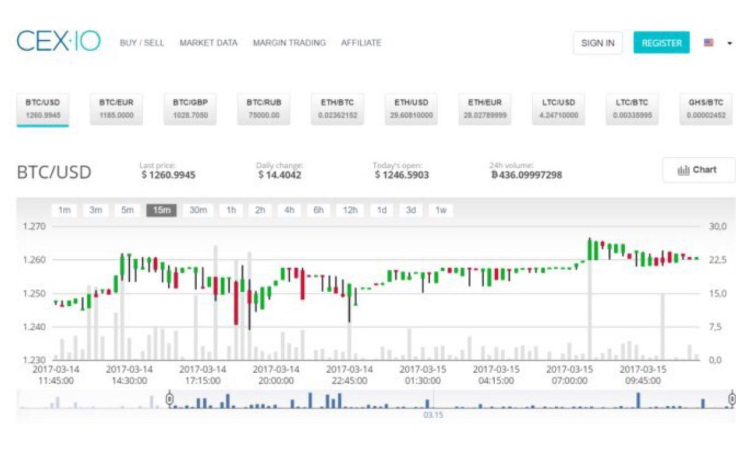Select the ETH/USD pair tab
736x460 pixels.
tap(411, 109)
